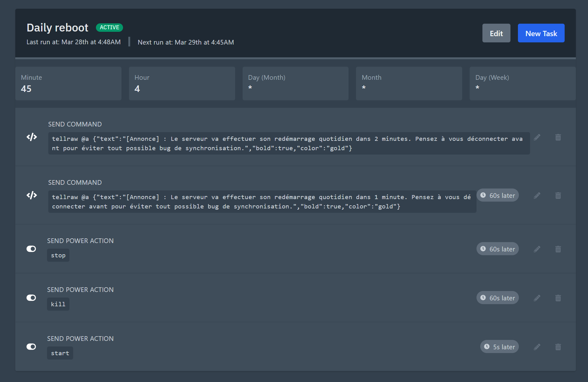The width and height of the screenshot is (588, 382).
Task: Select the Day (Week) cron card
Action: coord(523,84)
